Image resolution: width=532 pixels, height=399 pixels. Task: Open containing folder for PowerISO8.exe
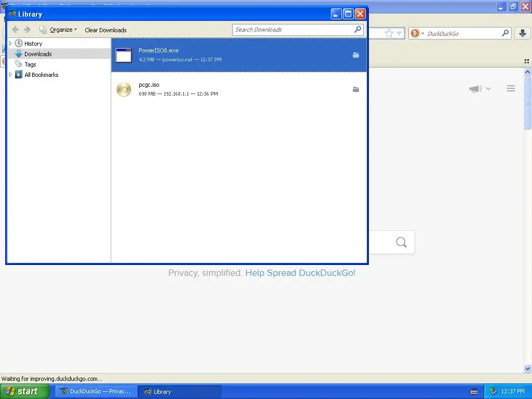tap(355, 55)
